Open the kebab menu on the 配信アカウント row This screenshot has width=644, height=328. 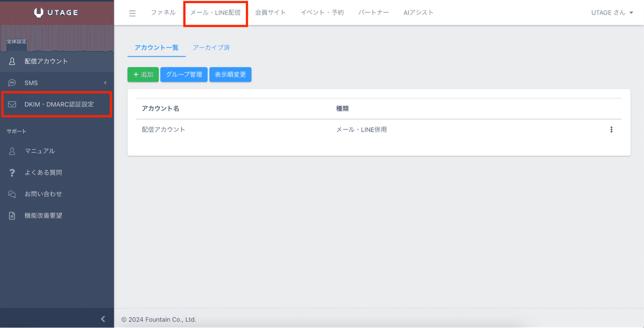(x=611, y=129)
